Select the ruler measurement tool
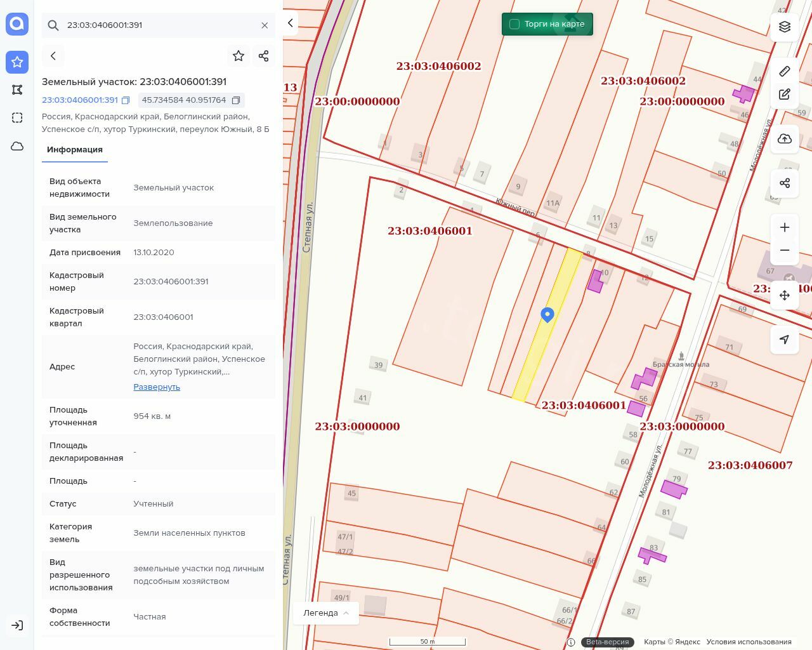The image size is (812, 650). [785, 71]
